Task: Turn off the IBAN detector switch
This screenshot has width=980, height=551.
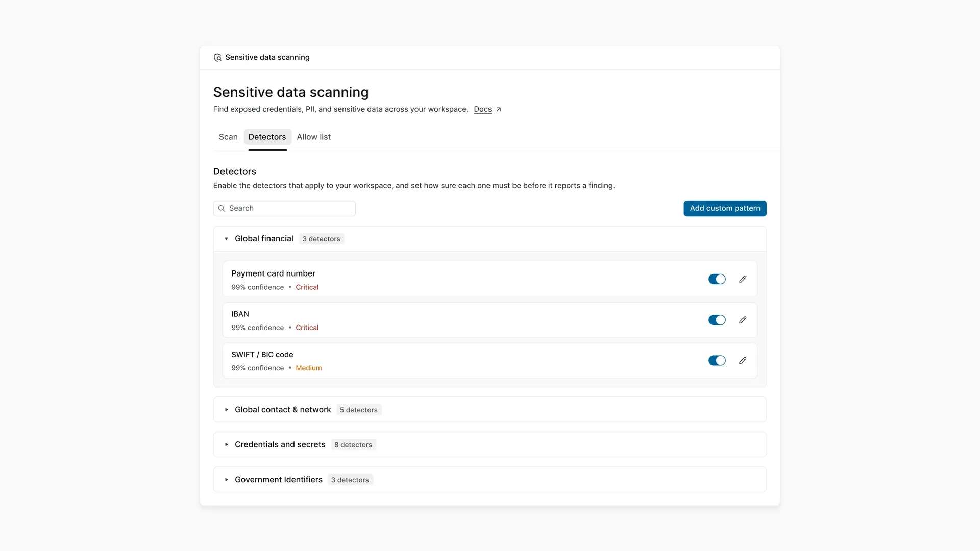Action: tap(717, 320)
